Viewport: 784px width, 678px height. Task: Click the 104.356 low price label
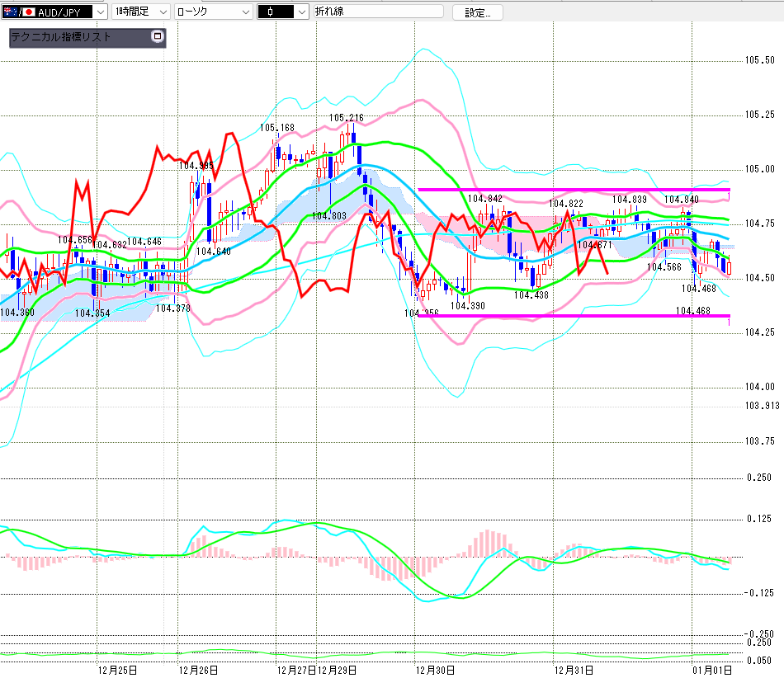421,313
